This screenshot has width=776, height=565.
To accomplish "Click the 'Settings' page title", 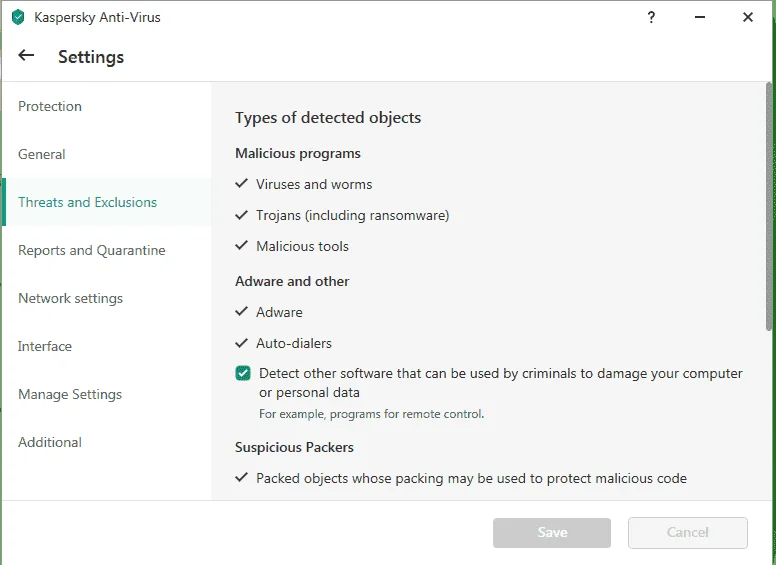I will 91,57.
